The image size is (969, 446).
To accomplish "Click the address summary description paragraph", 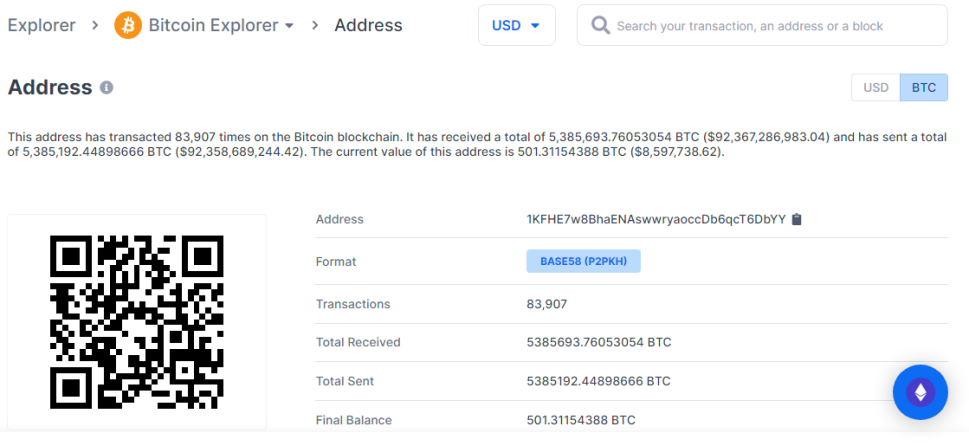I will (x=477, y=145).
